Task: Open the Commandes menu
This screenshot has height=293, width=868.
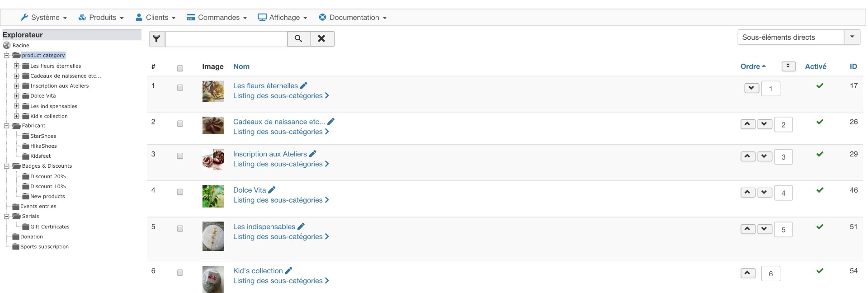Action: point(217,18)
